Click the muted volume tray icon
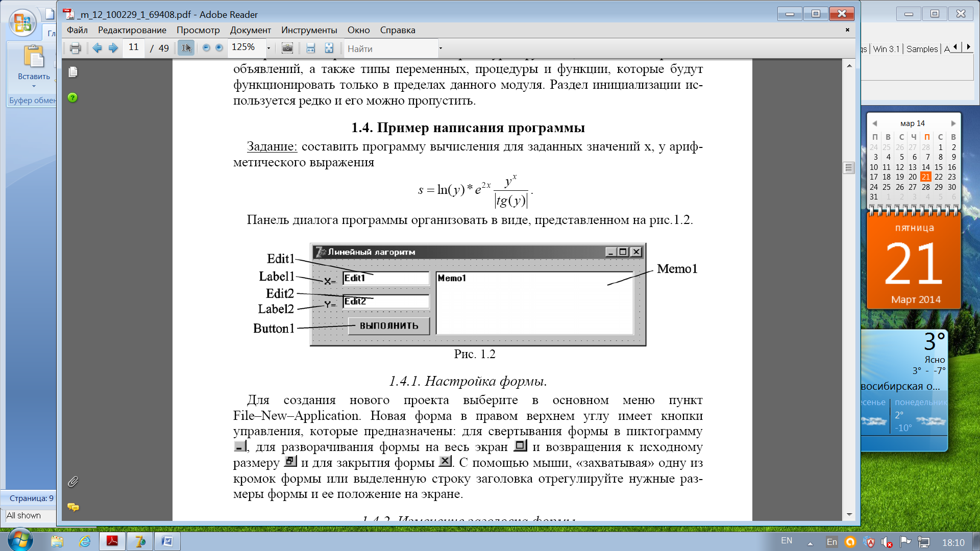The image size is (980, 551). click(887, 542)
